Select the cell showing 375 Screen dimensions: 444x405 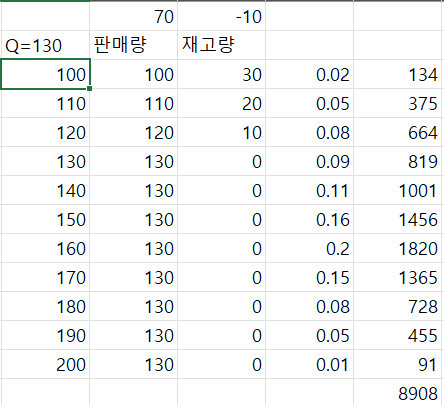398,103
